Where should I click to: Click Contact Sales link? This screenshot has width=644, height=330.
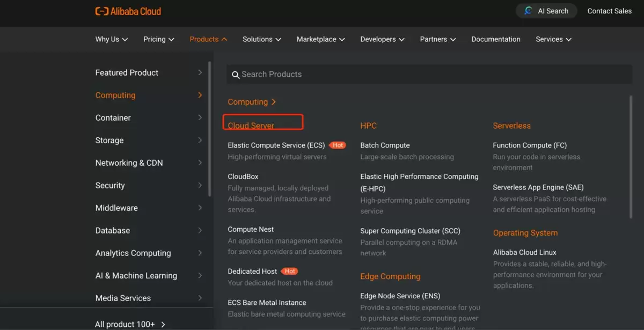(609, 11)
